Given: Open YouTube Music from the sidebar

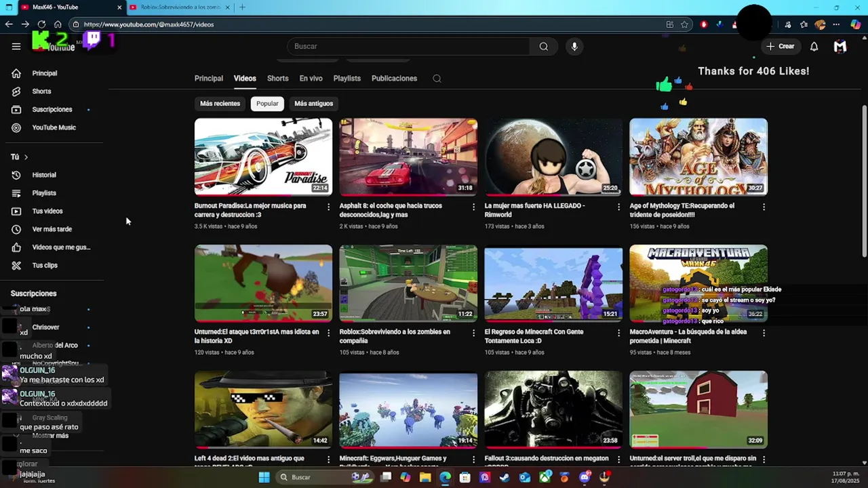Looking at the screenshot, I should point(54,127).
